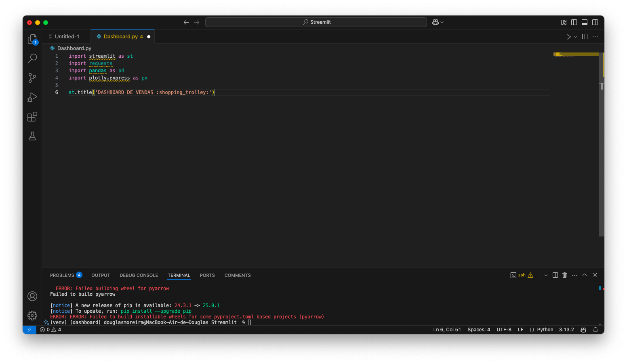627x364 pixels.
Task: Open the Testing flask view
Action: [32, 136]
